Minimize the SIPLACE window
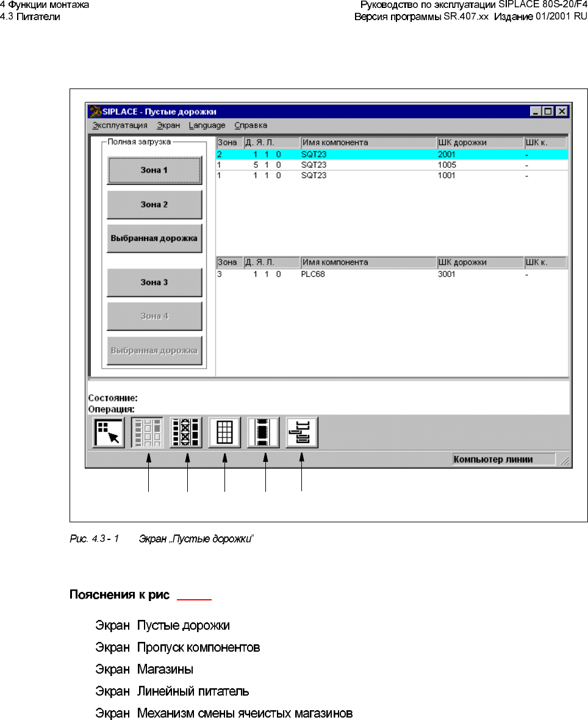588x720 pixels. tap(536, 111)
